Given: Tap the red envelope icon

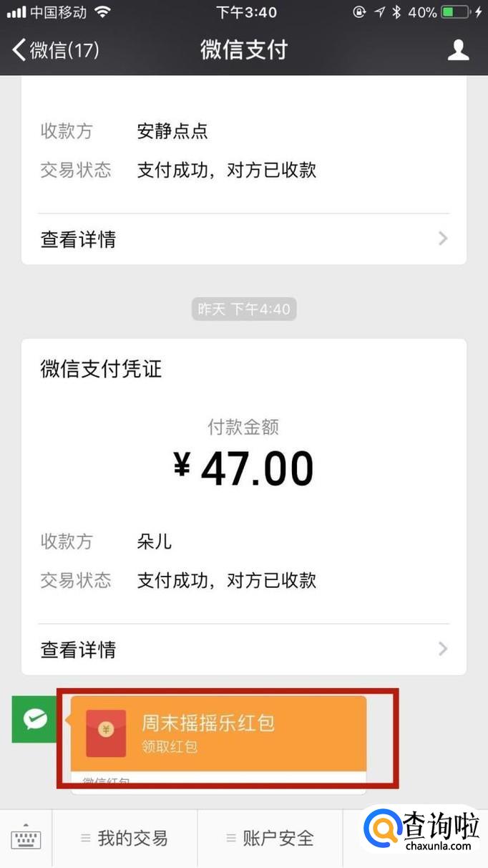Looking at the screenshot, I should pos(106,733).
